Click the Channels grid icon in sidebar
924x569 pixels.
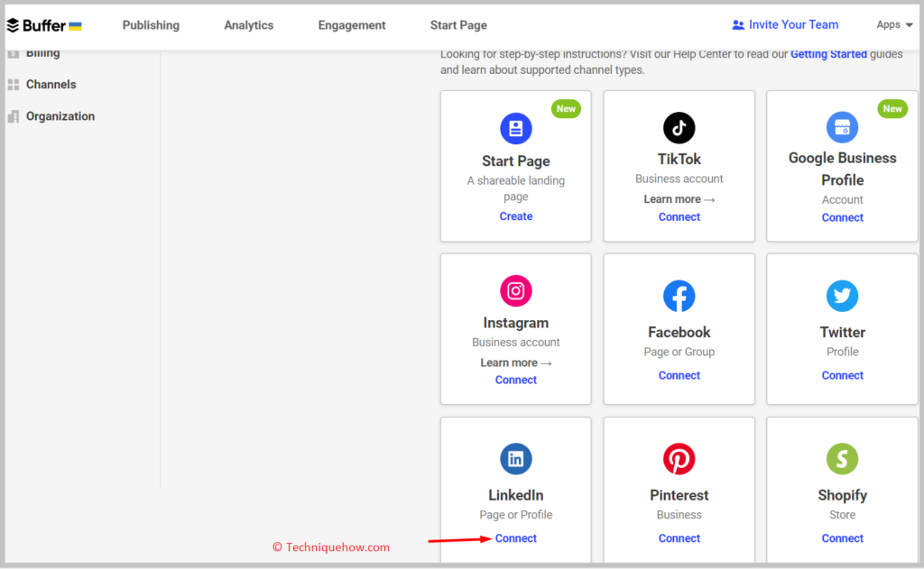(x=14, y=84)
